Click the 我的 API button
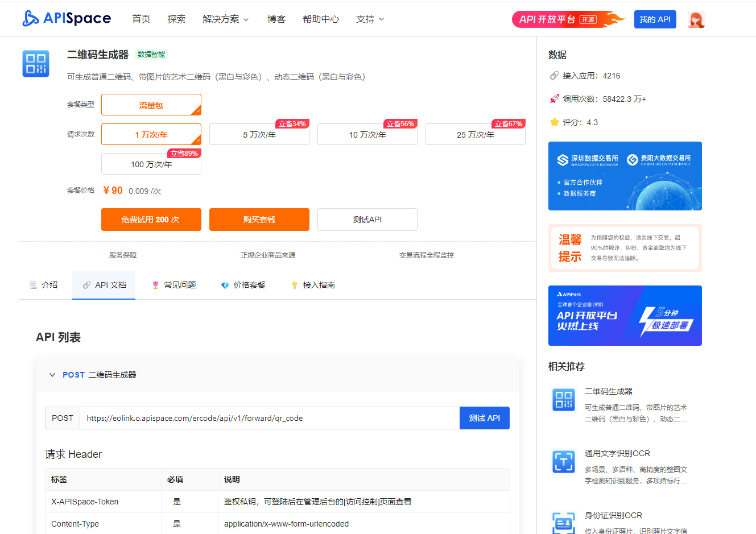 655,19
